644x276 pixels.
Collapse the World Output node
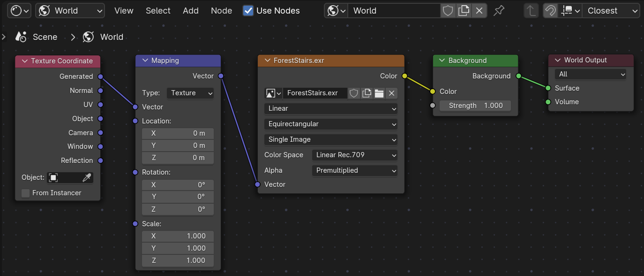pyautogui.click(x=557, y=60)
